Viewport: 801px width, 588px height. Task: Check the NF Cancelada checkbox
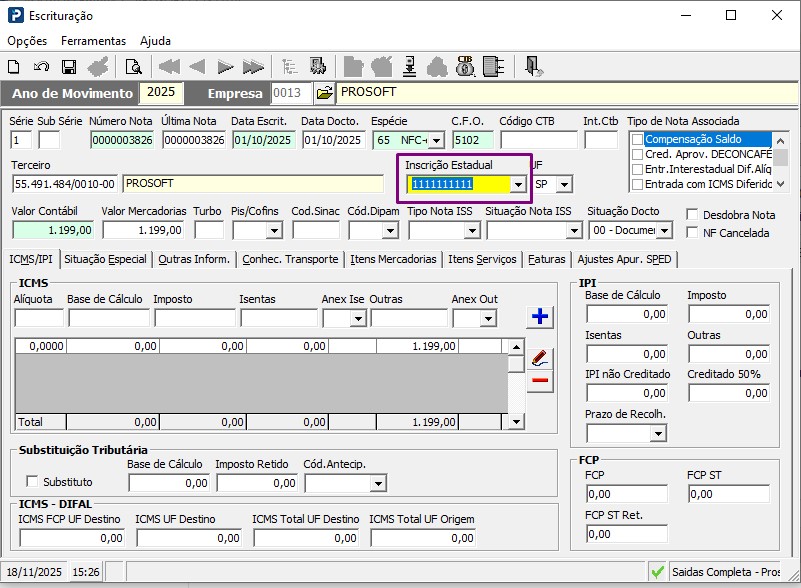coord(693,233)
